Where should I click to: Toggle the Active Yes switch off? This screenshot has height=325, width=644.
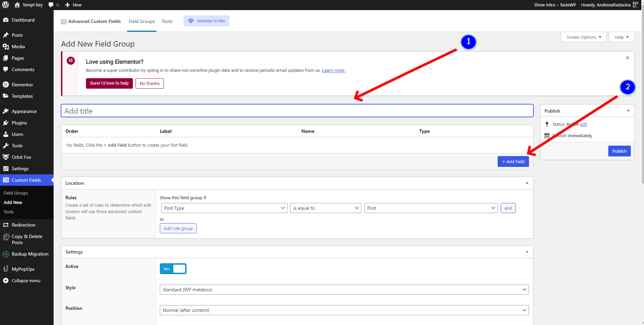click(173, 269)
